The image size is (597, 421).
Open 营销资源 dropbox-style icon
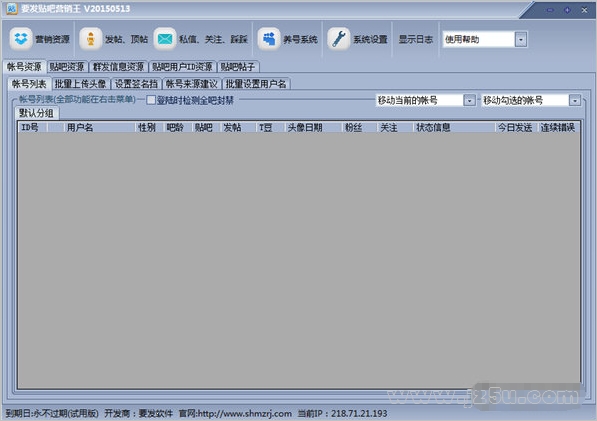[21, 39]
